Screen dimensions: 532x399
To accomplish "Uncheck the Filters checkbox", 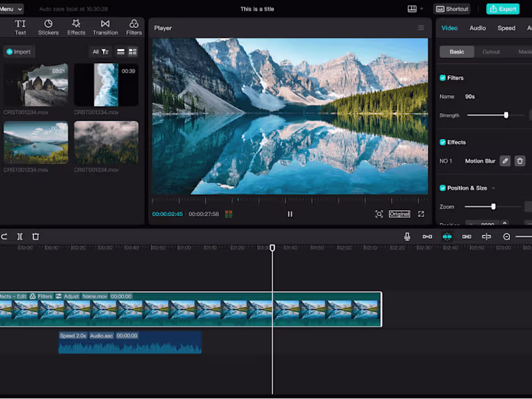I will [443, 78].
